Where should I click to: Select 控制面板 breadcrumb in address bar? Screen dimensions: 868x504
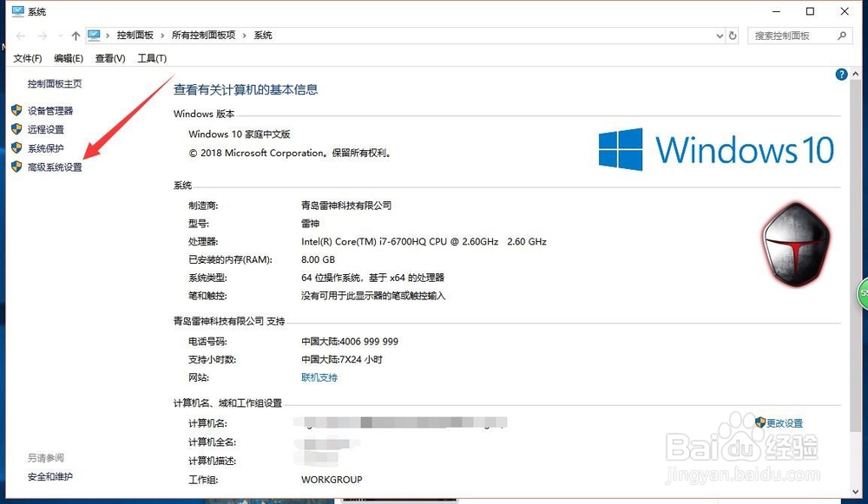pyautogui.click(x=135, y=35)
